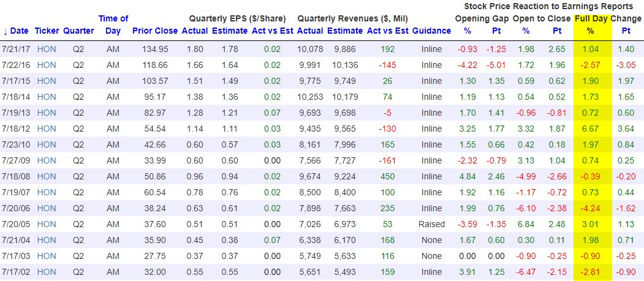Sort by Time of Day header

[x=113, y=24]
